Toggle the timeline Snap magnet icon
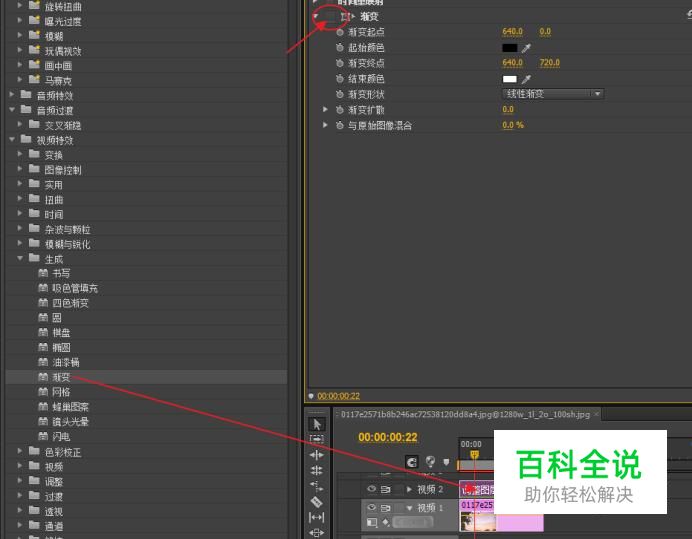Viewport: 692px width, 539px height. [x=412, y=462]
